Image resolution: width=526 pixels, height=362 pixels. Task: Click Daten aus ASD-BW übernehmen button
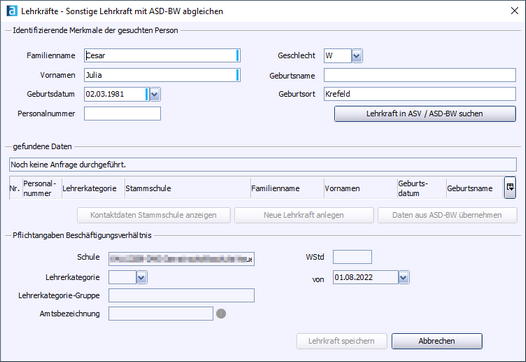[447, 215]
